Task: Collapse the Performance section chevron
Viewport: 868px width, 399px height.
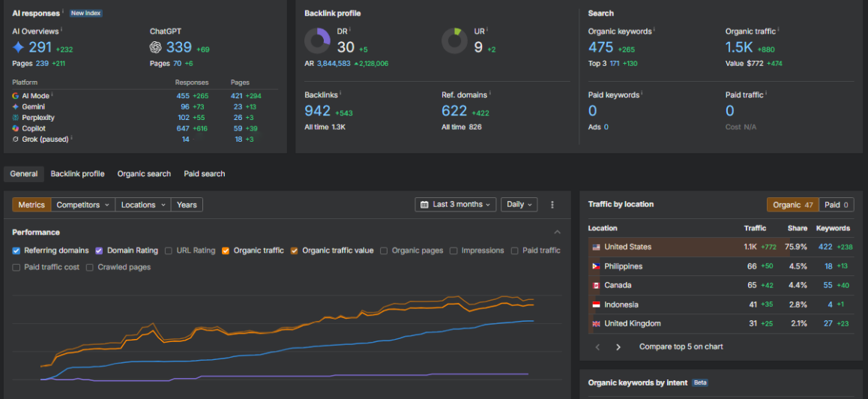Action: point(558,232)
